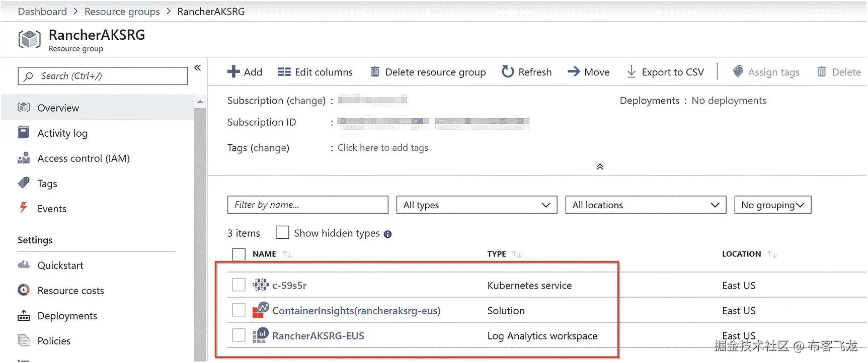Click the Activity log book icon

click(24, 133)
